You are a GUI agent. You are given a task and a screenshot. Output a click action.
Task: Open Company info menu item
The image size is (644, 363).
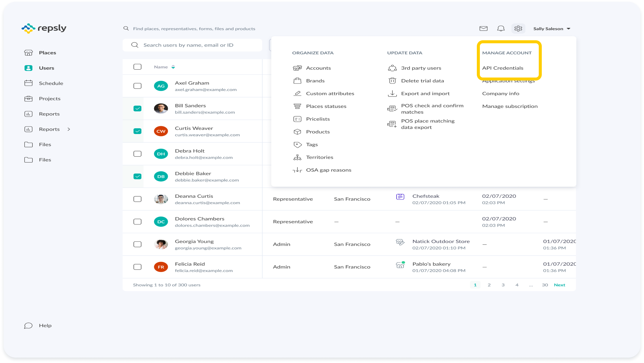click(x=501, y=93)
